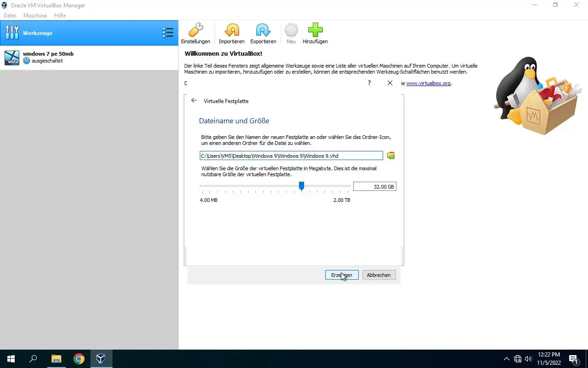The width and height of the screenshot is (588, 368).
Task: Open File Explorer from taskbar
Action: click(56, 359)
